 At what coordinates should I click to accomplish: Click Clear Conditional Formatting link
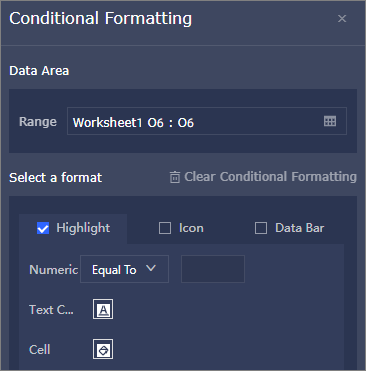pyautogui.click(x=270, y=177)
